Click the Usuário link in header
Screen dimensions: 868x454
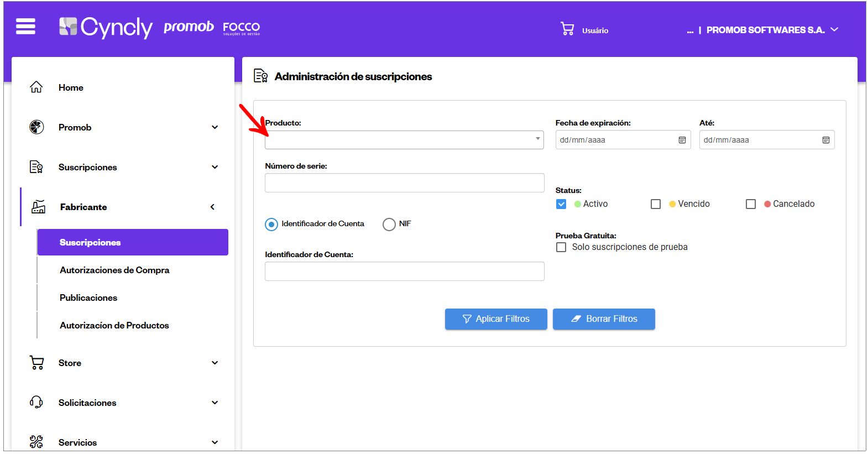pos(595,30)
